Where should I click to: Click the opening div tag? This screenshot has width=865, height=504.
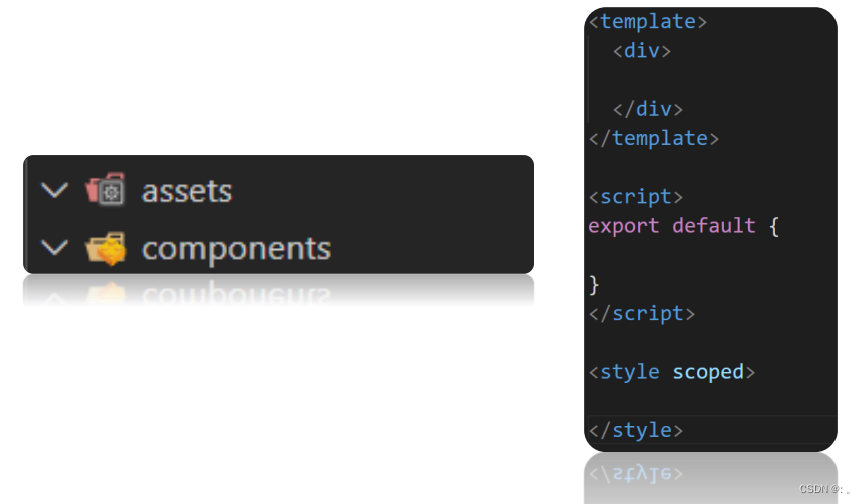(641, 51)
